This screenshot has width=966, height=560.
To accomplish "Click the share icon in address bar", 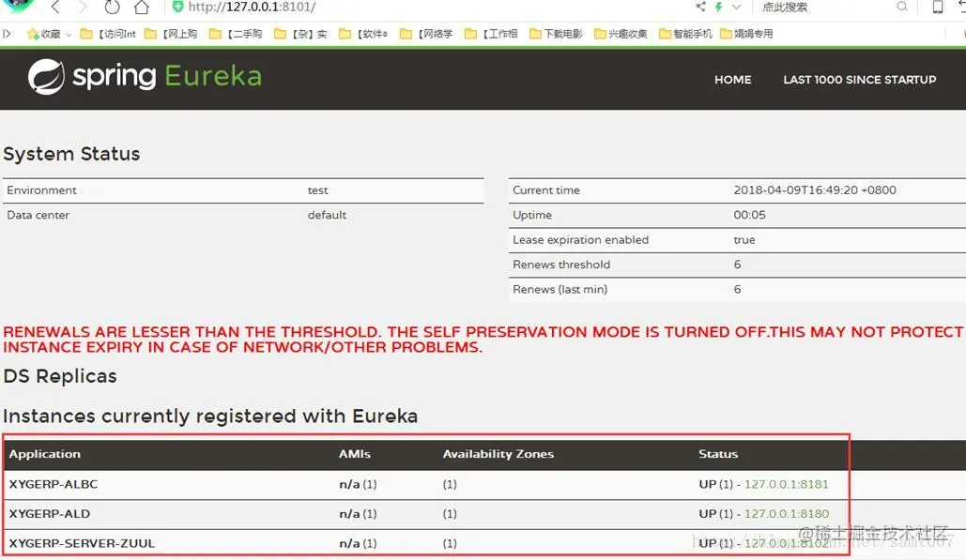I will coord(700,7).
